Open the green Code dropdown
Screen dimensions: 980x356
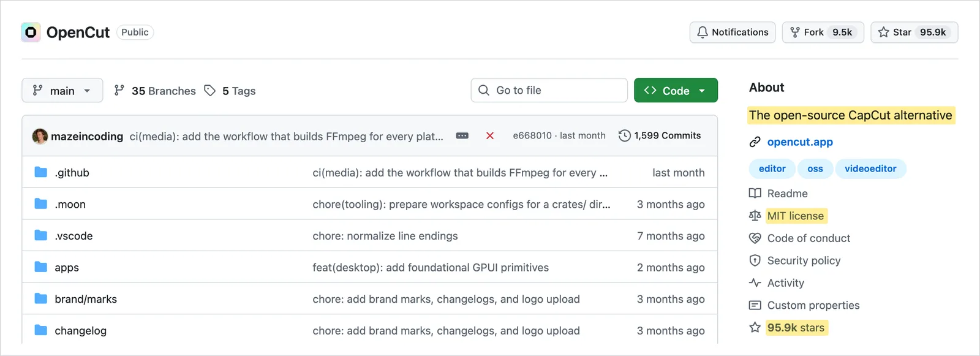[x=676, y=90]
